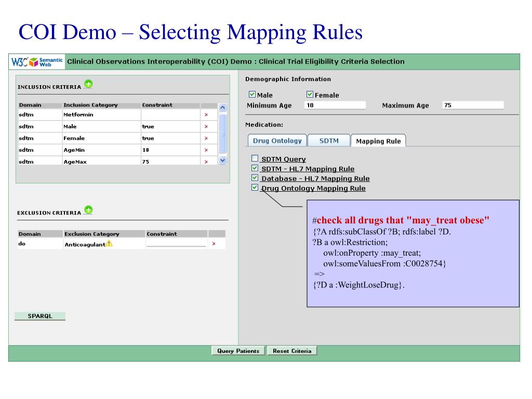Click the 'do' domain cell
The height and width of the screenshot is (399, 532).
click(x=40, y=244)
